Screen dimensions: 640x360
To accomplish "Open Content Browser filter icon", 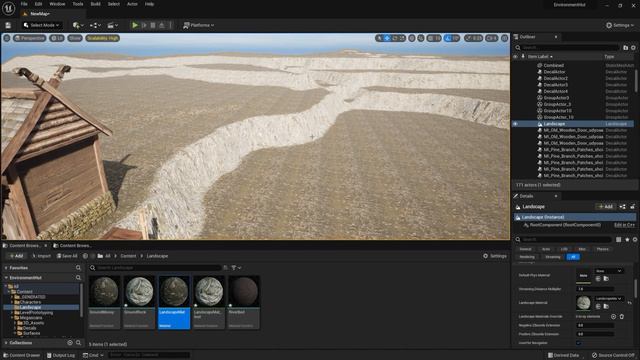I will pos(236,268).
